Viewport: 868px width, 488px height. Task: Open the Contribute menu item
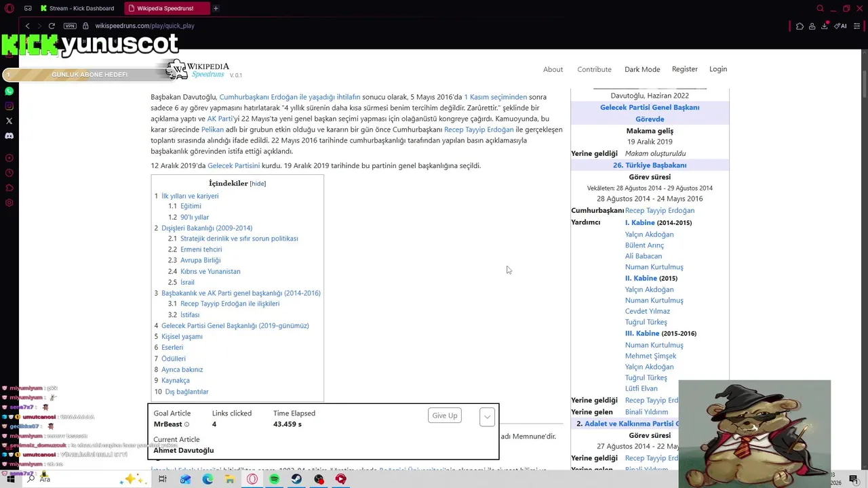[x=594, y=69]
